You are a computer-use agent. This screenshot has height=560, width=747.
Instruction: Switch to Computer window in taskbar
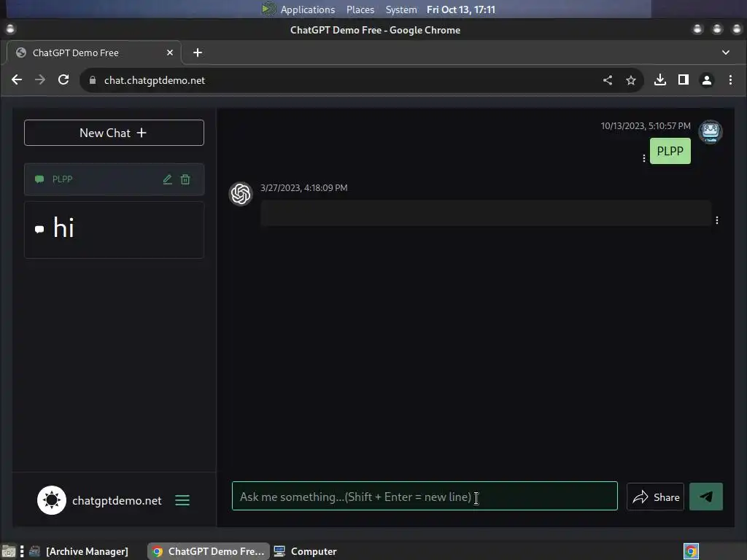(306, 551)
